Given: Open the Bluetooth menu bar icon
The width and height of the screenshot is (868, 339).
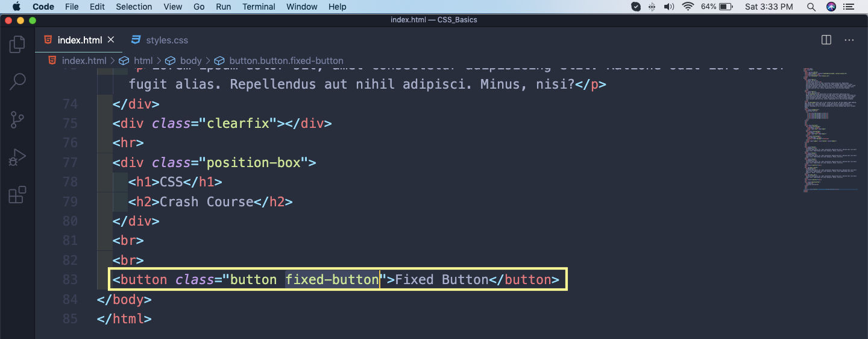Looking at the screenshot, I should [x=652, y=7].
